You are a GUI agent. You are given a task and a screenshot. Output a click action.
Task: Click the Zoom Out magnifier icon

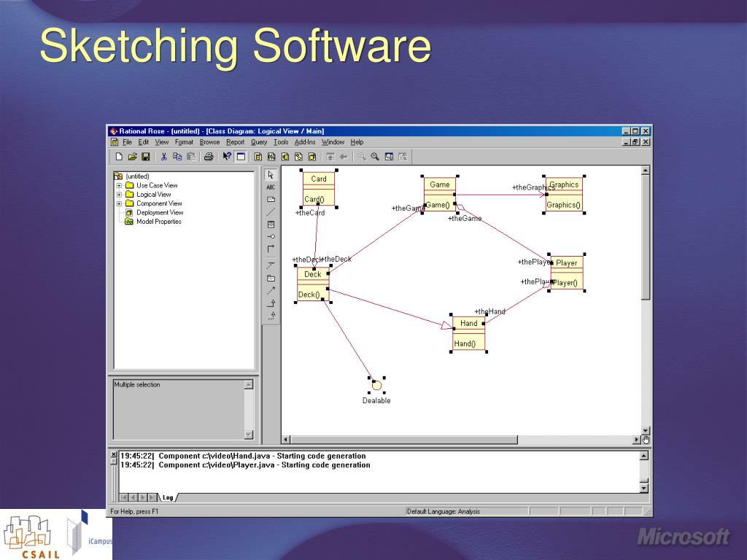(375, 157)
